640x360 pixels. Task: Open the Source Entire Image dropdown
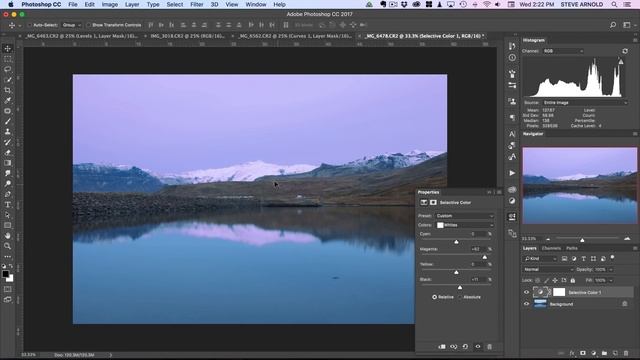585,102
